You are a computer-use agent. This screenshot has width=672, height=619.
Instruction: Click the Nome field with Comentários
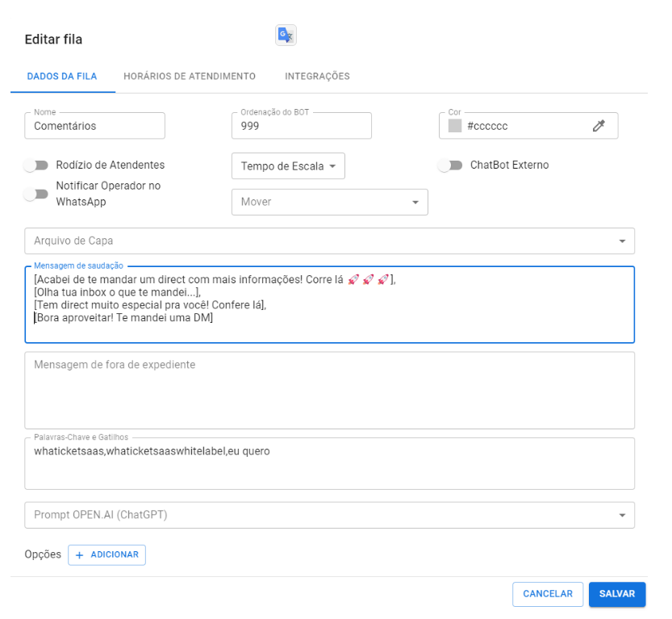pos(95,126)
